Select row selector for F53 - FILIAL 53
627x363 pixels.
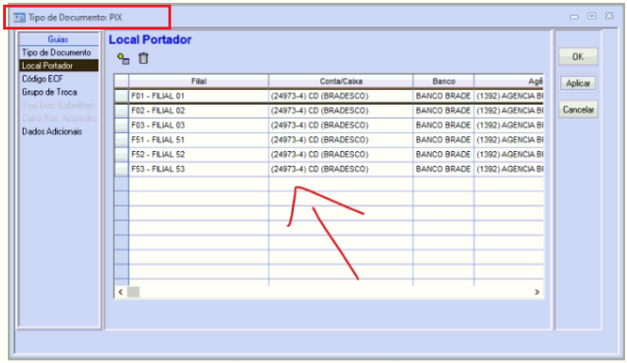121,169
